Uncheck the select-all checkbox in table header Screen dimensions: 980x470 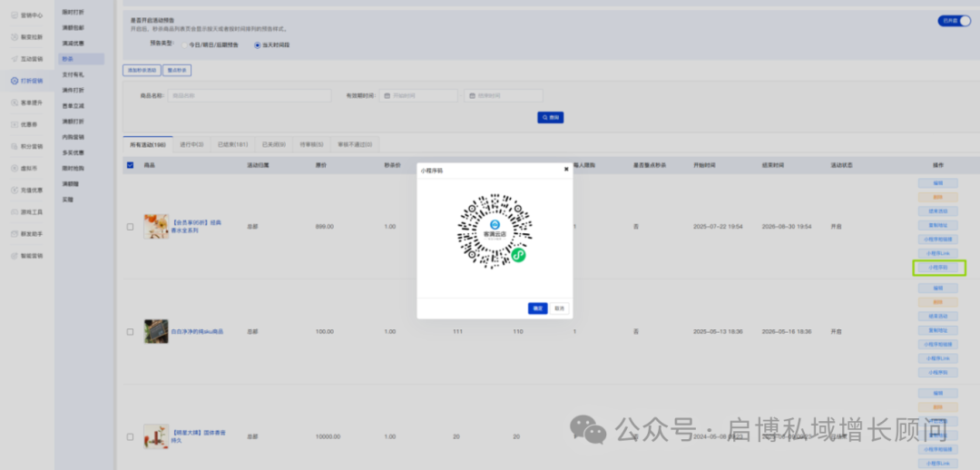point(130,165)
